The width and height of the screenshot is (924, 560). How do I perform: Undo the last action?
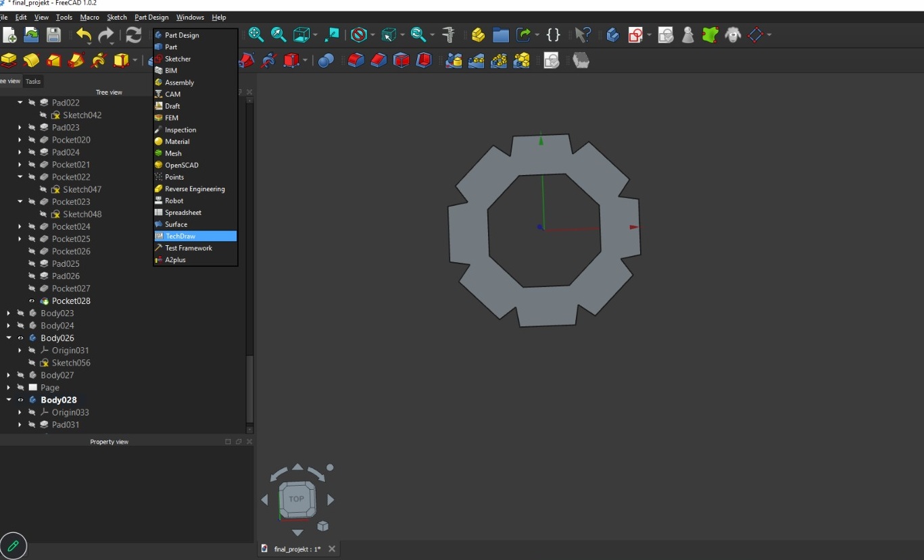tap(84, 35)
